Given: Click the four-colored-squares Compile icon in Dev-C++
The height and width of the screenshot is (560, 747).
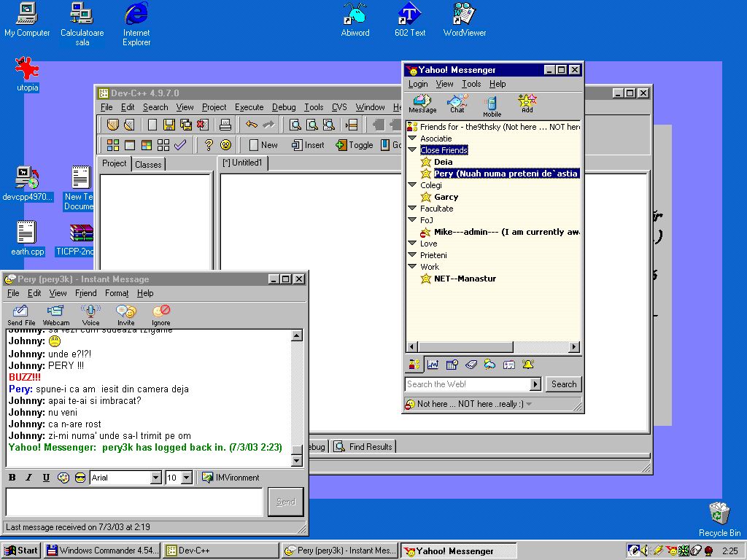Looking at the screenshot, I should [x=113, y=145].
